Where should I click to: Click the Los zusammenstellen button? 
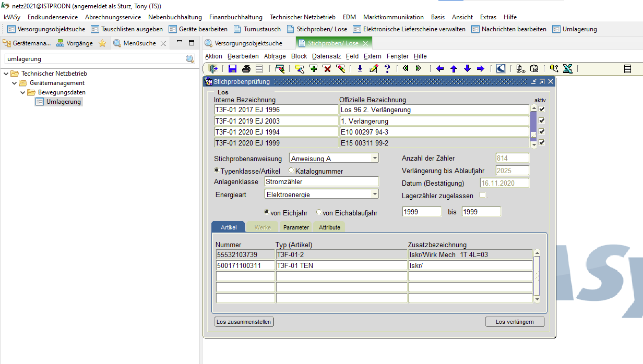244,322
